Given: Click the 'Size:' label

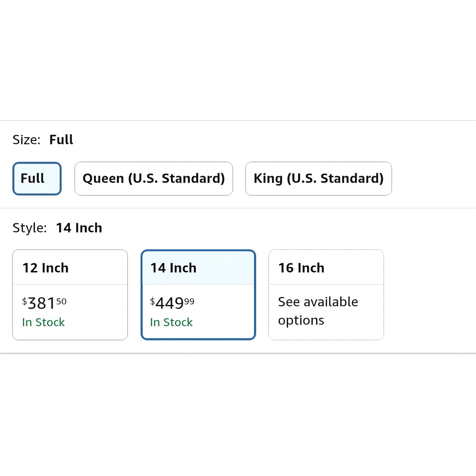Looking at the screenshot, I should [26, 140].
